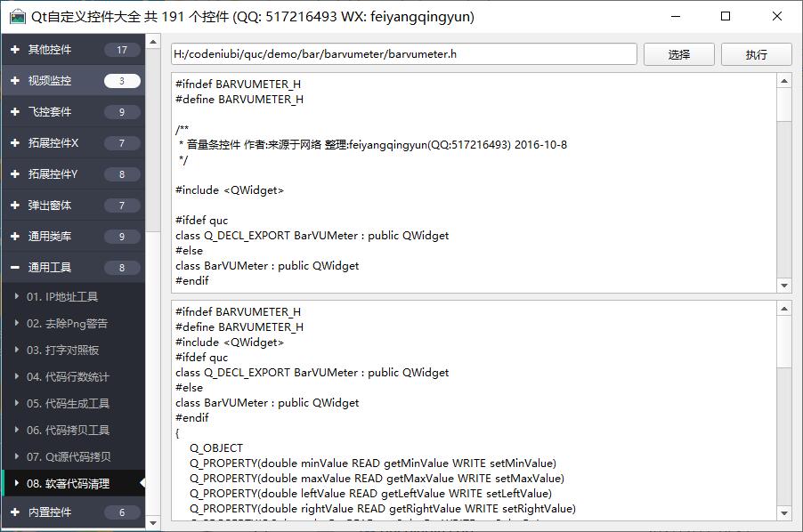Click the plus icon beside 弹出窗体
The height and width of the screenshot is (532, 803).
(x=15, y=206)
